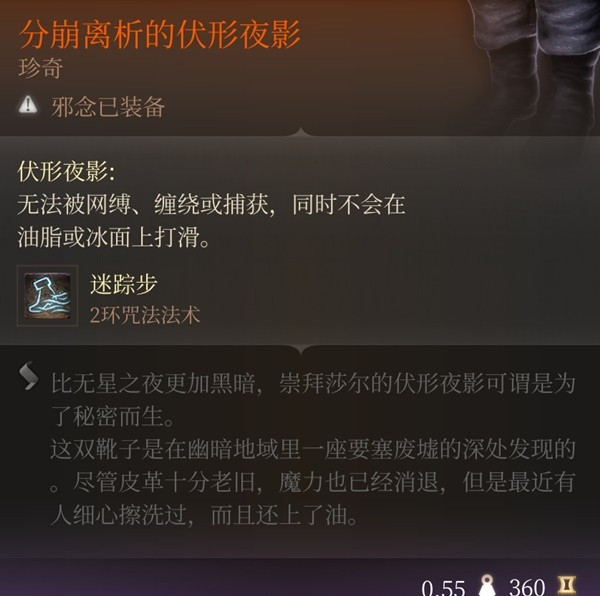The height and width of the screenshot is (596, 600).
Task: Click the 360 gold value
Action: (527, 587)
